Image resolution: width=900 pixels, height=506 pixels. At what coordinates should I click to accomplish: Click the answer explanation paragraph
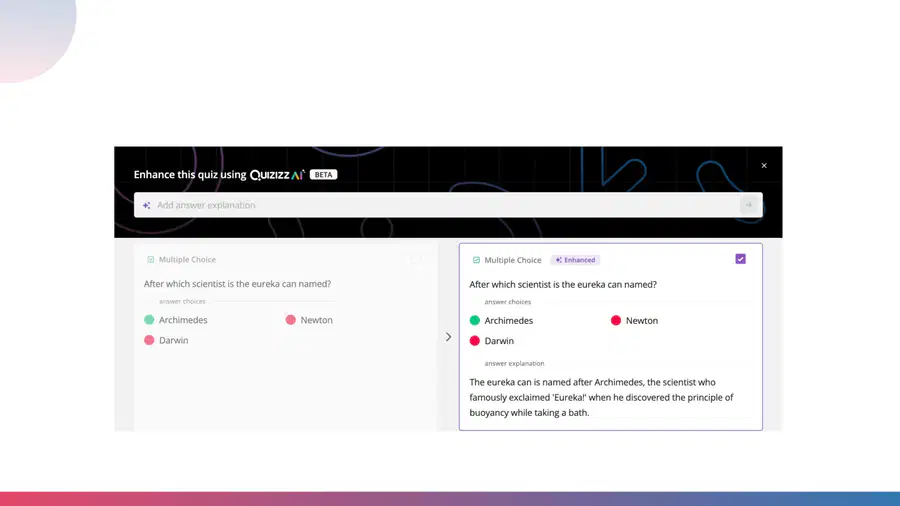coord(602,397)
